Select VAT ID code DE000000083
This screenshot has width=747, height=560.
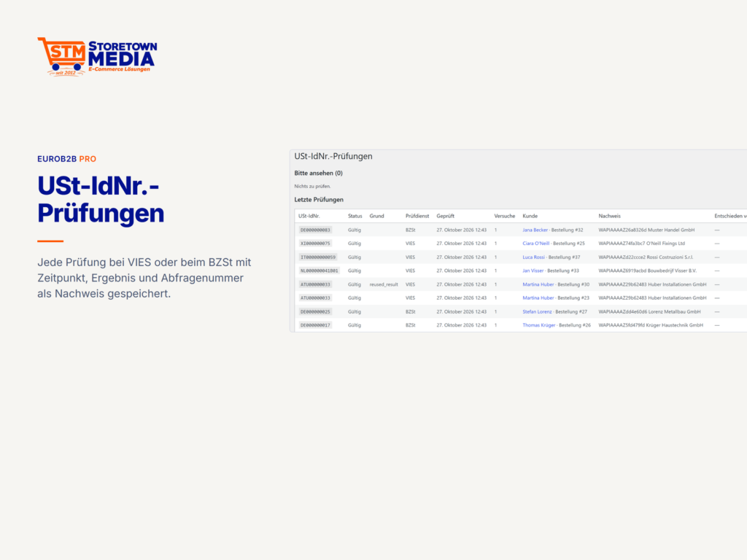click(315, 230)
